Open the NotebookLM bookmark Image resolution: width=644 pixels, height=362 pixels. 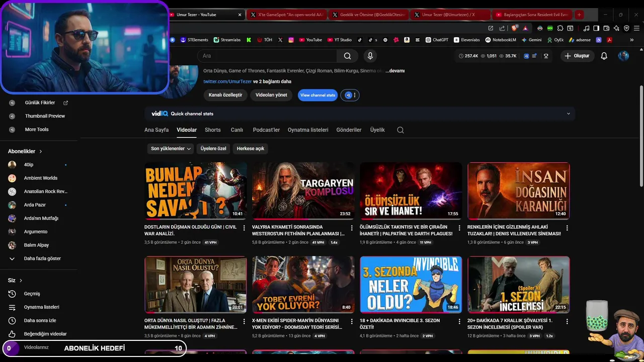501,40
